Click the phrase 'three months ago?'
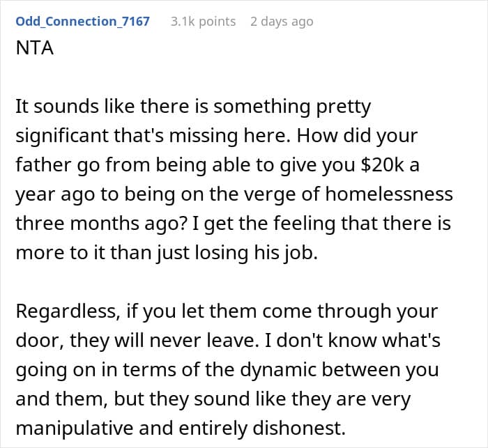488x448 pixels. point(102,224)
